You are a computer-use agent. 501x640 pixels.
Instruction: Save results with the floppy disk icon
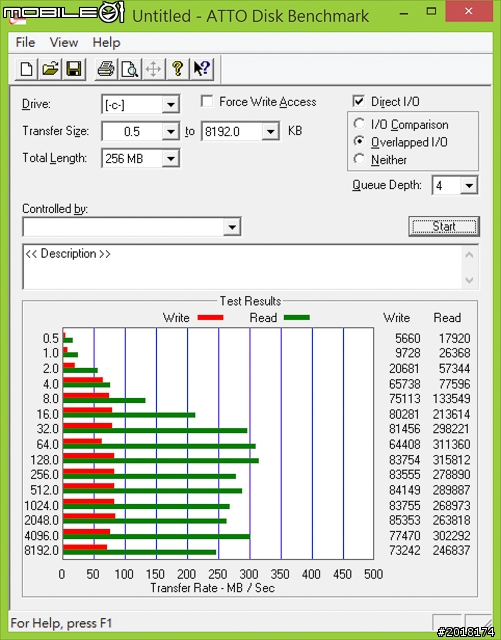(74, 69)
